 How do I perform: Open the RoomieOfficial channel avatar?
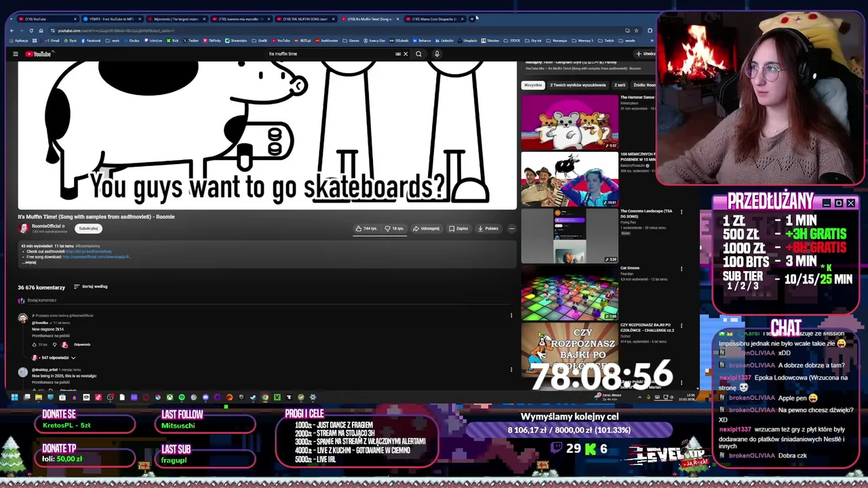click(24, 228)
